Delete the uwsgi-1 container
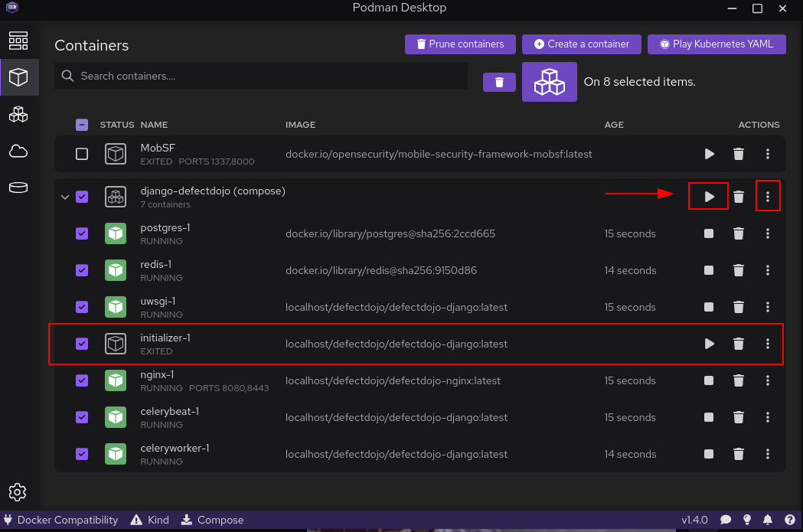Screen dimensions: 803x532 (739, 307)
